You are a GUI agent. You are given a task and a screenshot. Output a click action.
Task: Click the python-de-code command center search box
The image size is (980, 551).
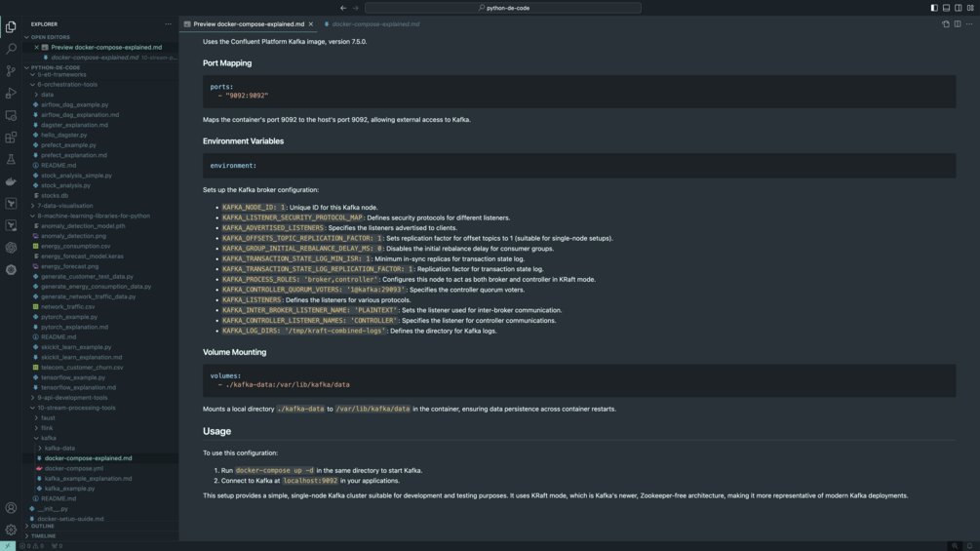[503, 8]
